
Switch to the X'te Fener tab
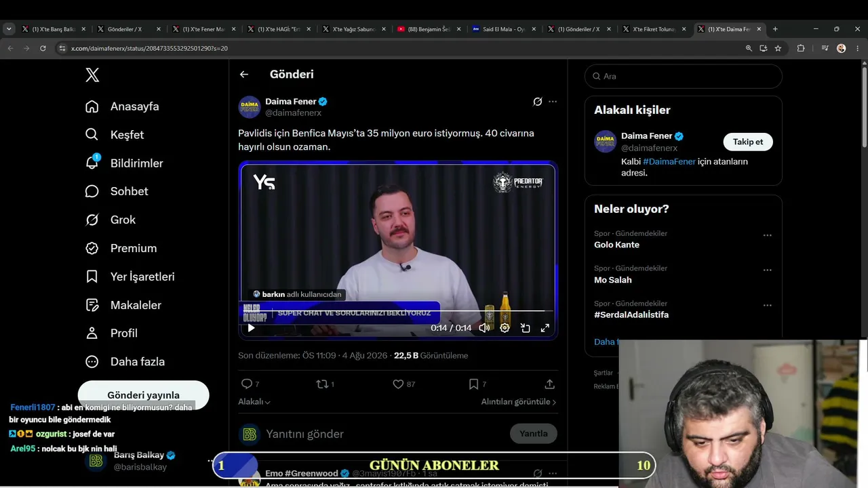click(203, 29)
